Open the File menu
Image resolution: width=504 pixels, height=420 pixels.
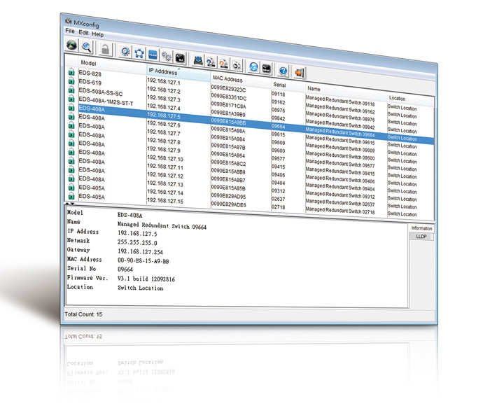[x=69, y=31]
